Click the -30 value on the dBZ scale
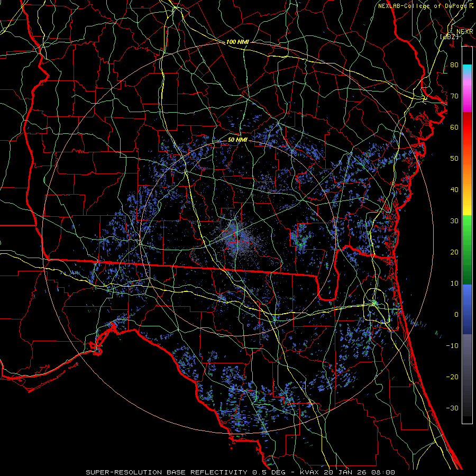Screen dimensions: 476x476 [452, 408]
